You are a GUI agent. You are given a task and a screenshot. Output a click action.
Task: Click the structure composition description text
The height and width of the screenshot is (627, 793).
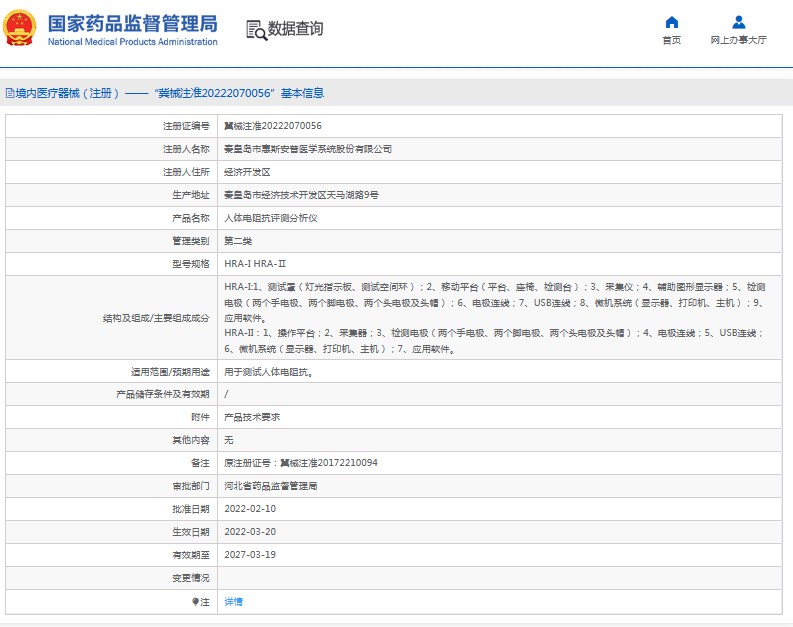[495, 318]
